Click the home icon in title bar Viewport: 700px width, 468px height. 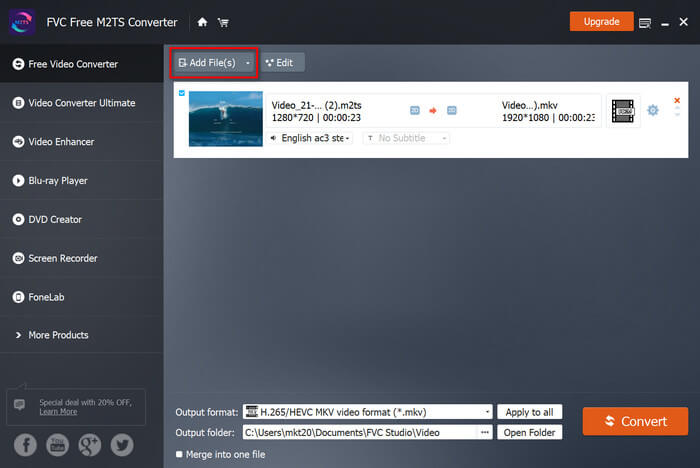(202, 22)
